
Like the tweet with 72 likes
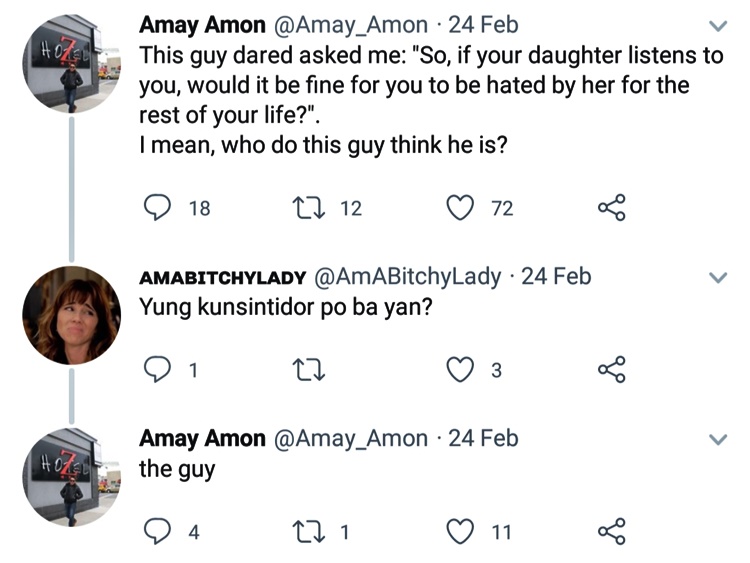(458, 207)
